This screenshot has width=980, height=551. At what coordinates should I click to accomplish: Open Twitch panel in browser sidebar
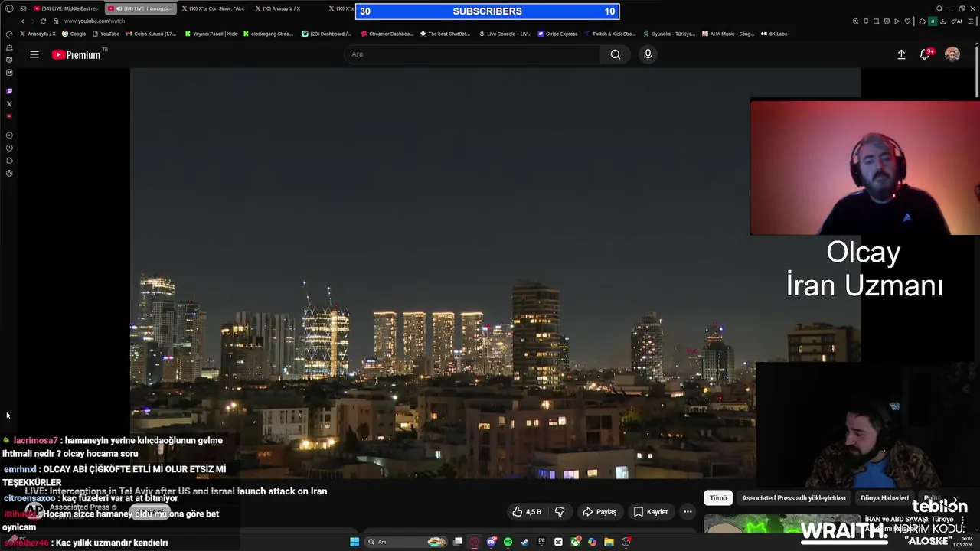point(9,91)
